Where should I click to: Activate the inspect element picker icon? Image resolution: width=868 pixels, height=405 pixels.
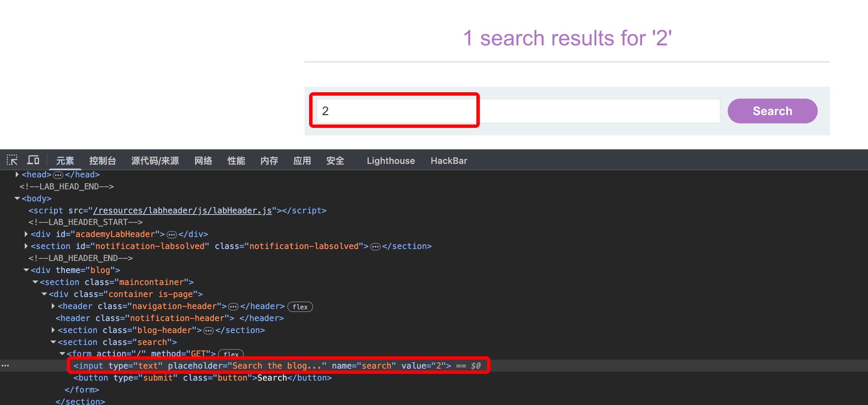pos(12,160)
